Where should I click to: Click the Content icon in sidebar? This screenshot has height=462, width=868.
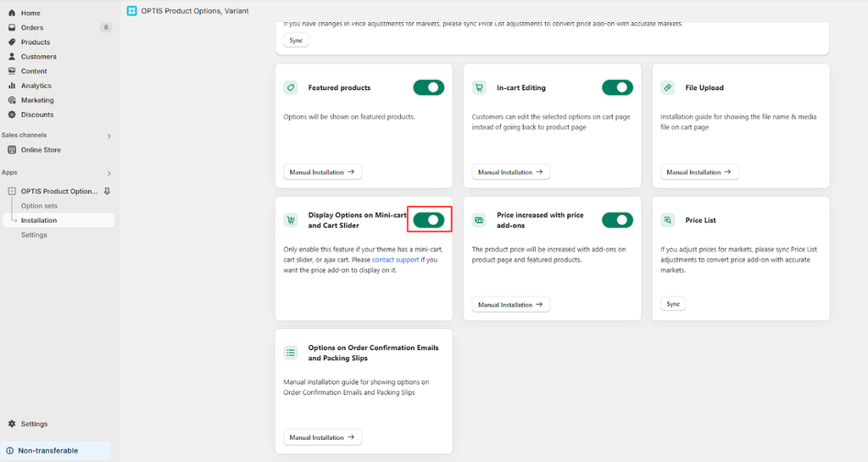click(12, 71)
